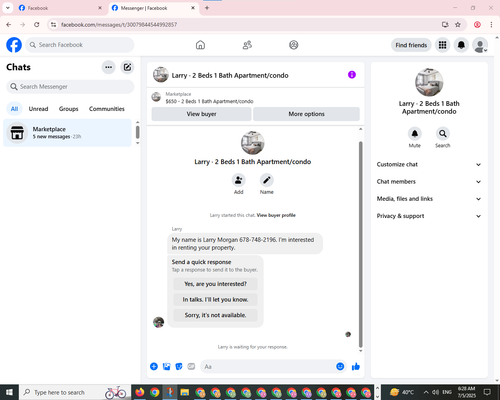Open conversation information purple icon

352,75
